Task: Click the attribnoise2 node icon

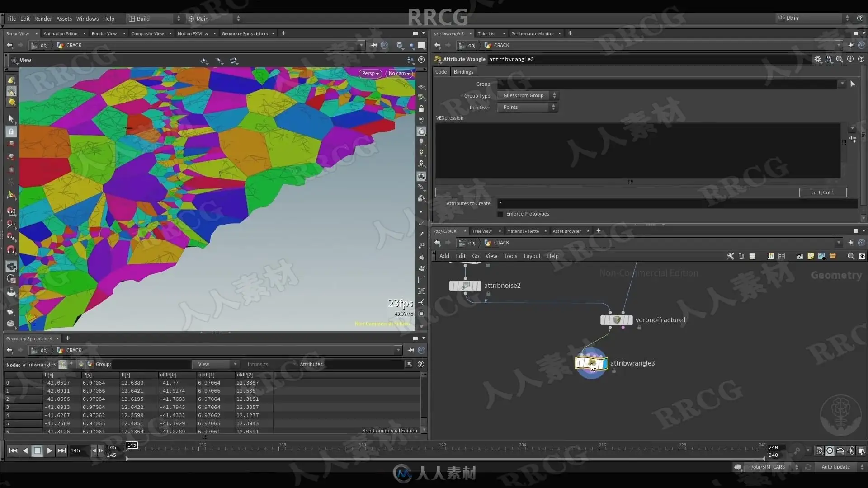Action: 465,286
